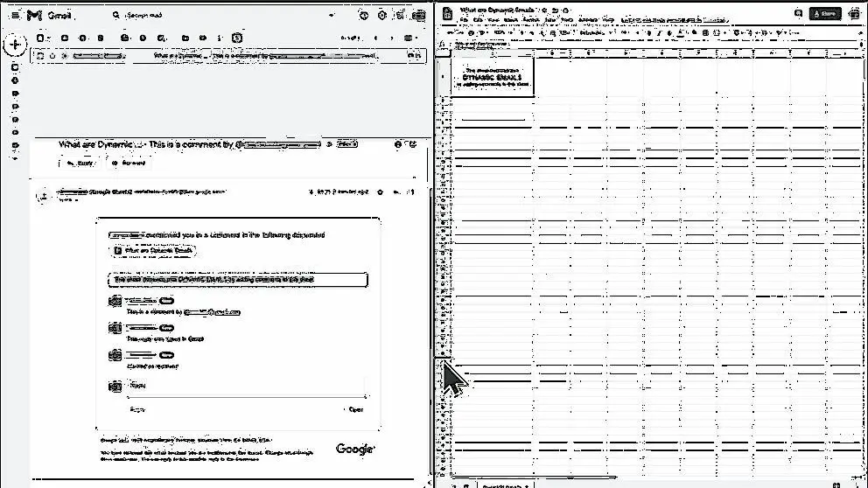The image size is (868, 488).
Task: Open the File menu in Sheets
Action: click(x=464, y=19)
